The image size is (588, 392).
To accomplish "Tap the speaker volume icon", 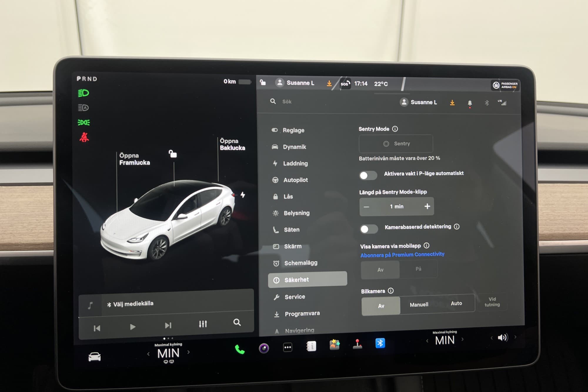I will (503, 337).
